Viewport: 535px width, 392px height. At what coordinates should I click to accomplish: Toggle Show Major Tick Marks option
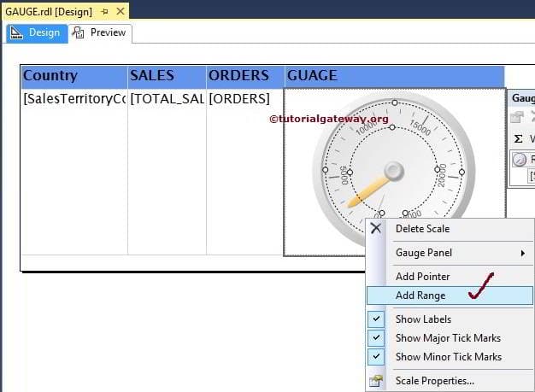click(x=450, y=338)
